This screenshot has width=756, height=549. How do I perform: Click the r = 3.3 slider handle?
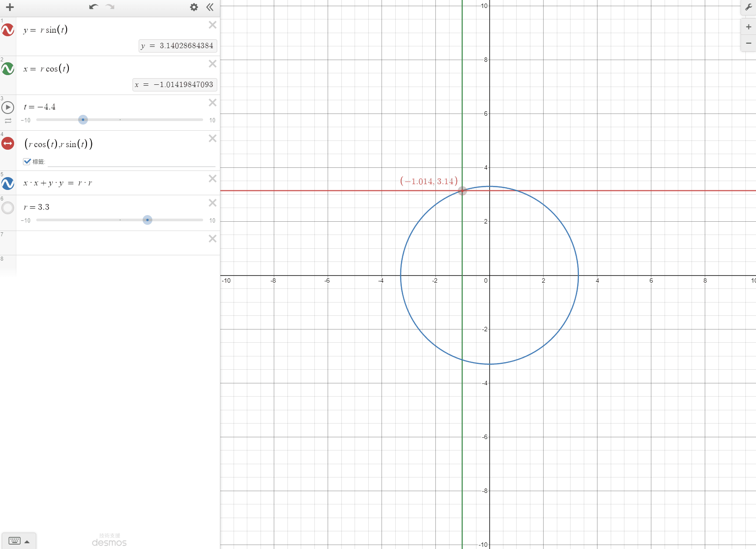pyautogui.click(x=147, y=220)
